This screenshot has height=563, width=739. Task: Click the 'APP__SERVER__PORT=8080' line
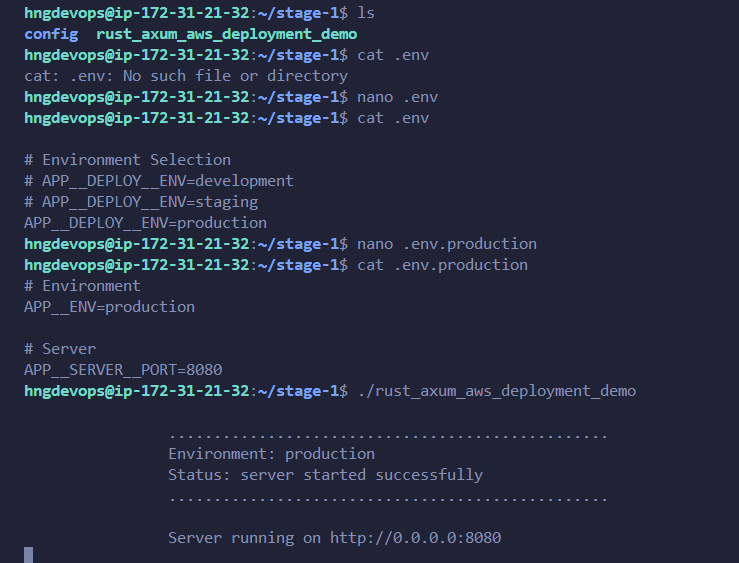click(123, 370)
